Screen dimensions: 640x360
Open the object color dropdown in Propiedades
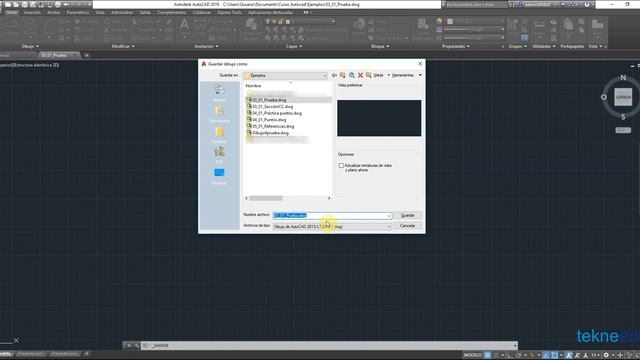475,21
